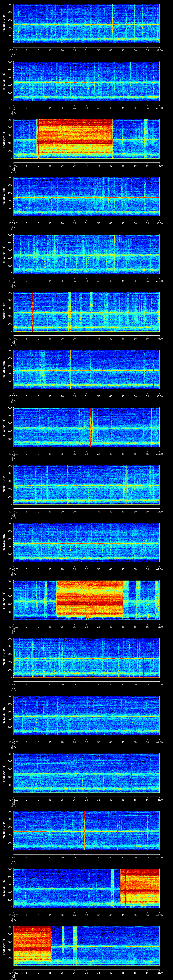Select the spectrogram panel starting at 13:32:00
This screenshot has height=980, width=173.
coord(86,81)
